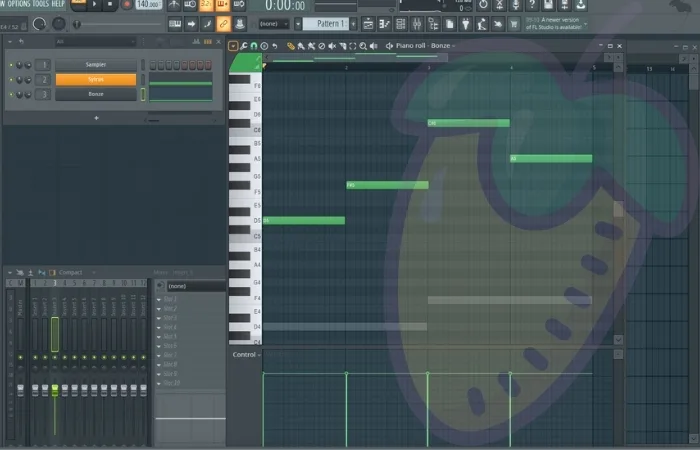Toggle loop recording button
The height and width of the screenshot is (450, 700).
pyautogui.click(x=239, y=4)
